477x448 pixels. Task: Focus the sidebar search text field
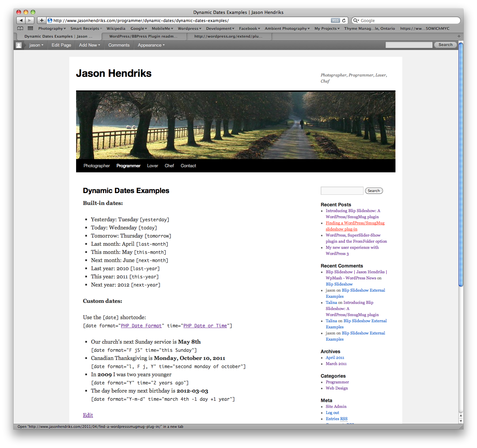[x=342, y=191]
